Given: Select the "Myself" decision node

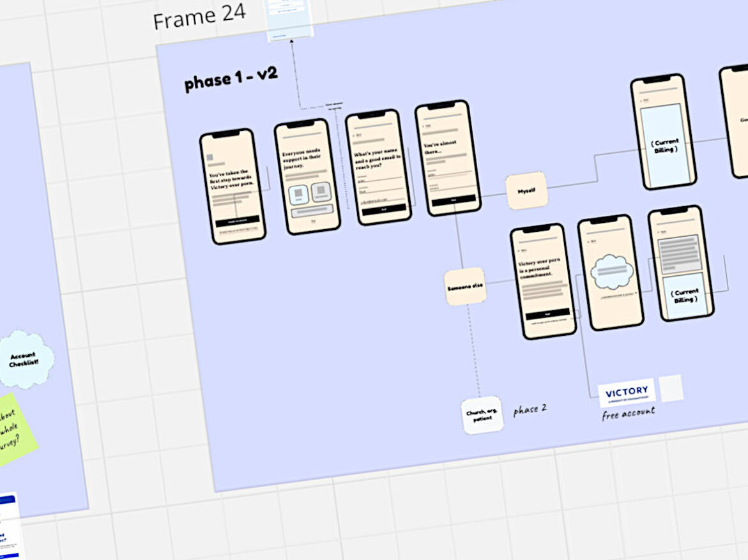Looking at the screenshot, I should [527, 190].
